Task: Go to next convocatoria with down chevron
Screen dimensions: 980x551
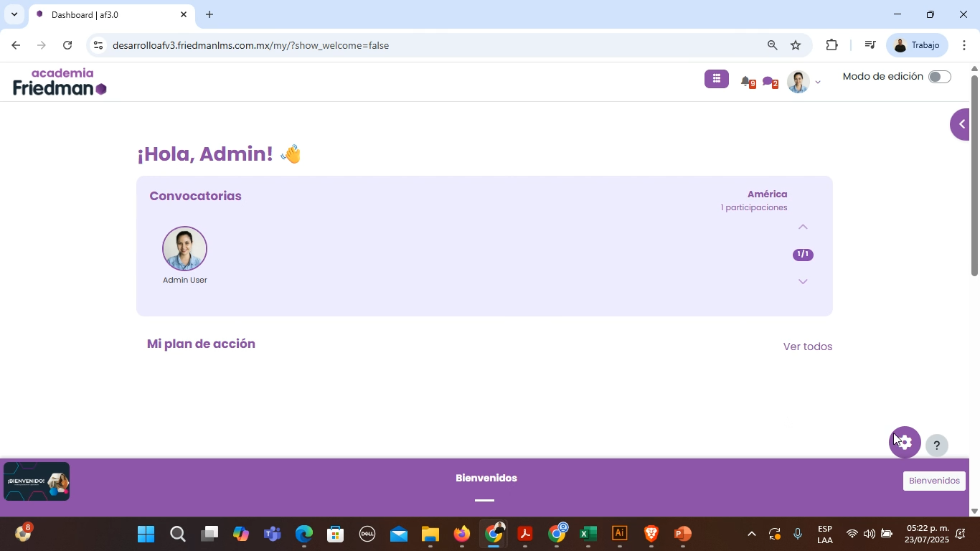Action: click(803, 281)
